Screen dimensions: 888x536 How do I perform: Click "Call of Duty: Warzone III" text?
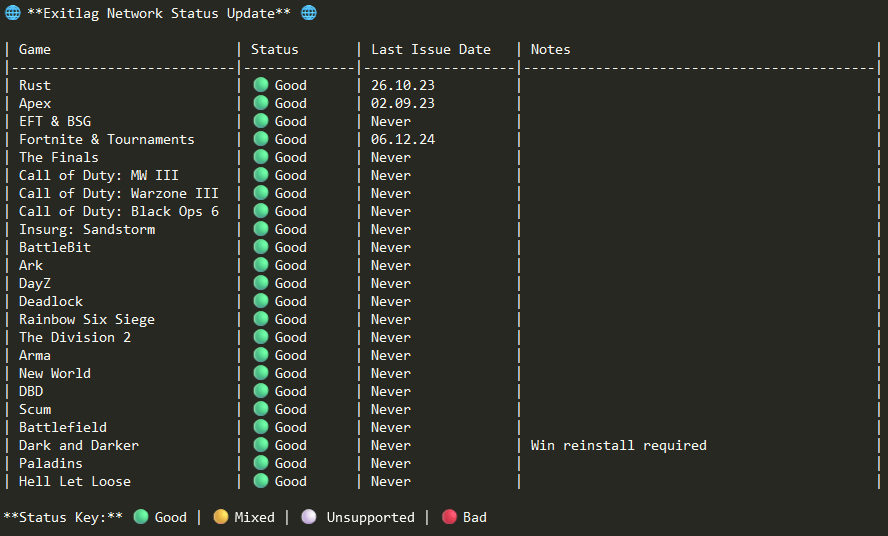[x=118, y=194]
